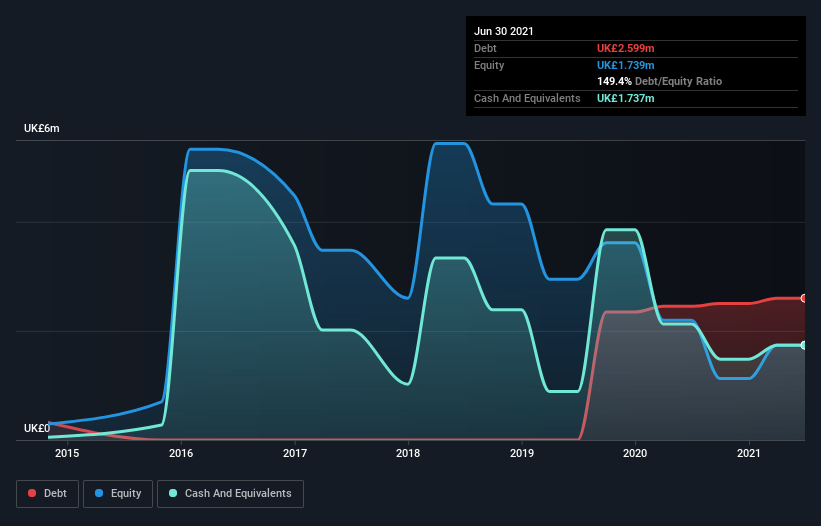Click the UK£0 y-axis label
Image resolution: width=821 pixels, height=526 pixels.
pyautogui.click(x=37, y=428)
